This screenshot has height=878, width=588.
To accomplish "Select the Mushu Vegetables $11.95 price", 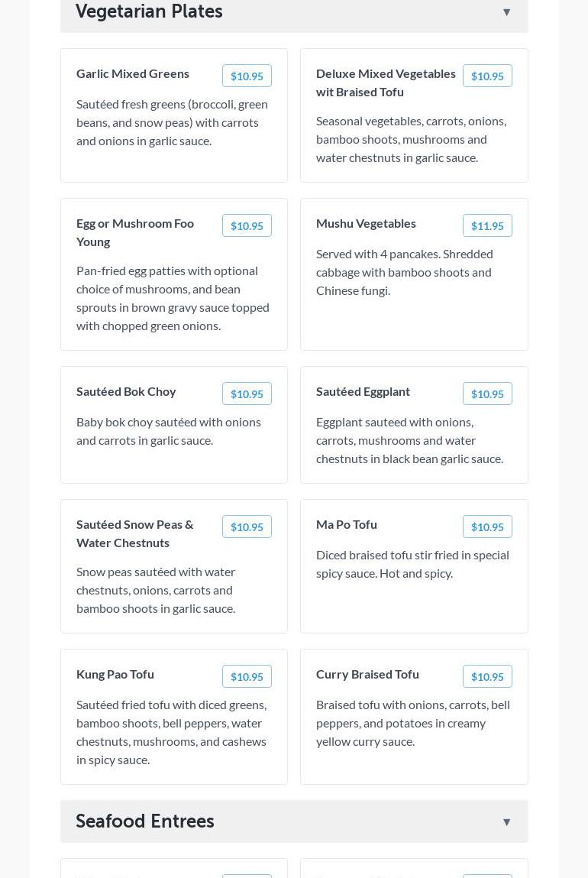I will 487,226.
